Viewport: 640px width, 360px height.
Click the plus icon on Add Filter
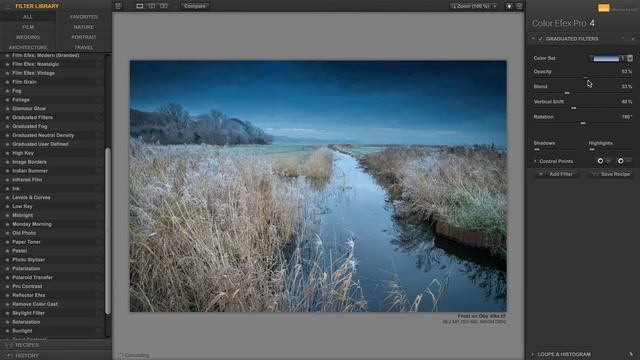pyautogui.click(x=541, y=174)
